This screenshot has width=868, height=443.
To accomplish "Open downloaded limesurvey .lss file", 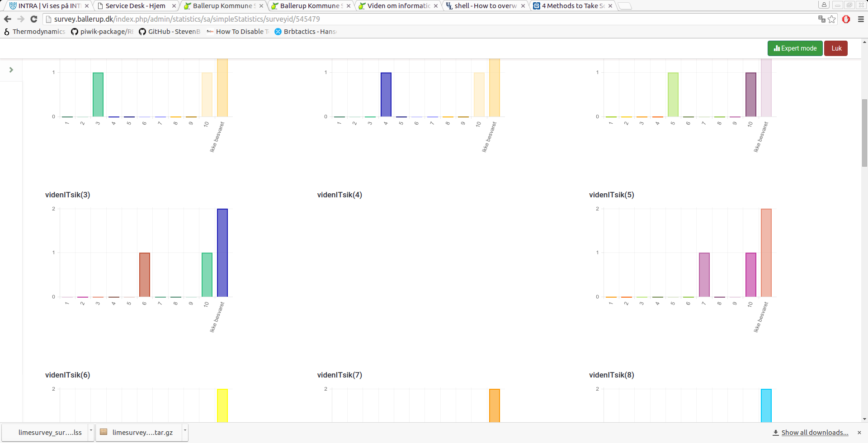I will 45,433.
